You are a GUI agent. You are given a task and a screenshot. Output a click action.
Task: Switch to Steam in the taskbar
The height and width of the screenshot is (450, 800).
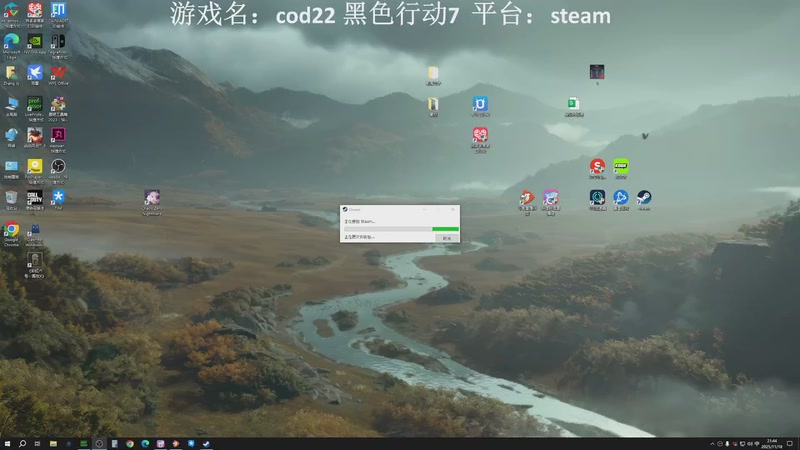[x=206, y=444]
